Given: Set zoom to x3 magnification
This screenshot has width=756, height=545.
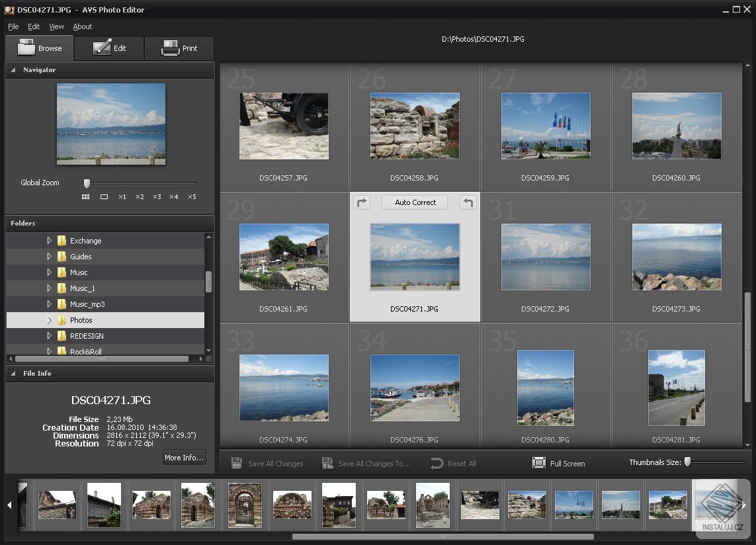Looking at the screenshot, I should [x=157, y=196].
